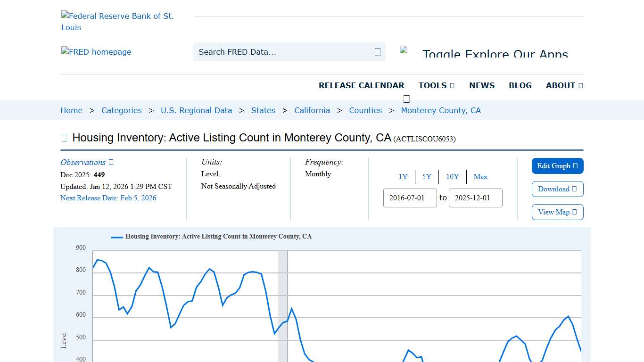The height and width of the screenshot is (362, 644).
Task: Open the NEWS menu item
Action: (x=482, y=85)
